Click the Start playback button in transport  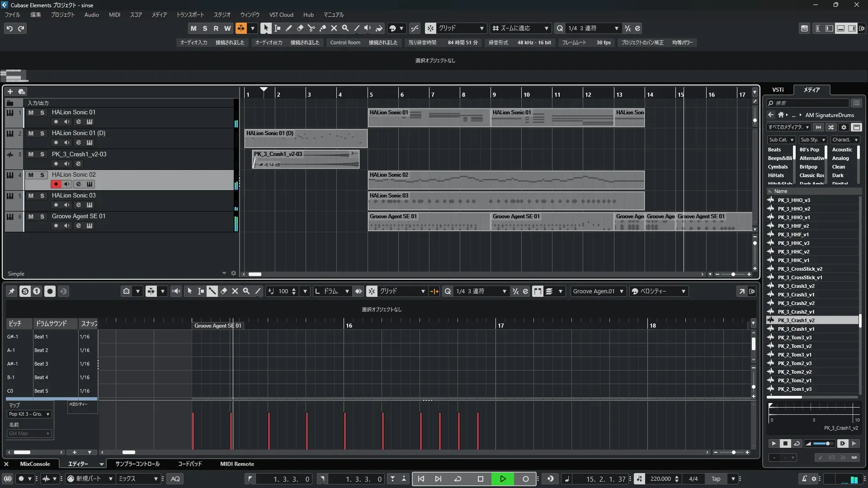click(503, 479)
